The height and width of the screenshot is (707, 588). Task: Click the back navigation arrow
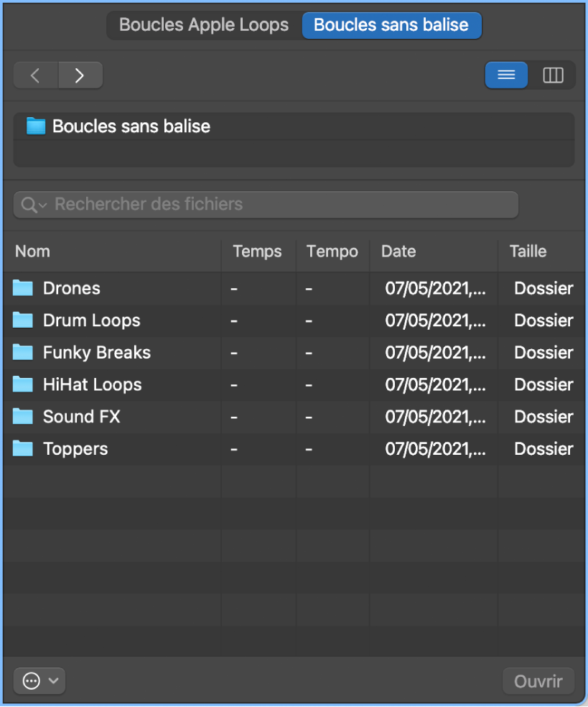[35, 75]
